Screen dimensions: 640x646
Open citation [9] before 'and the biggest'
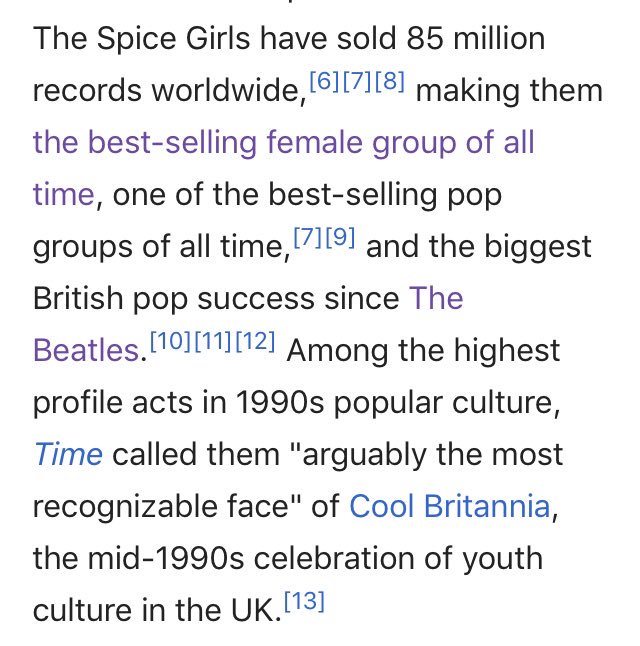tap(340, 237)
